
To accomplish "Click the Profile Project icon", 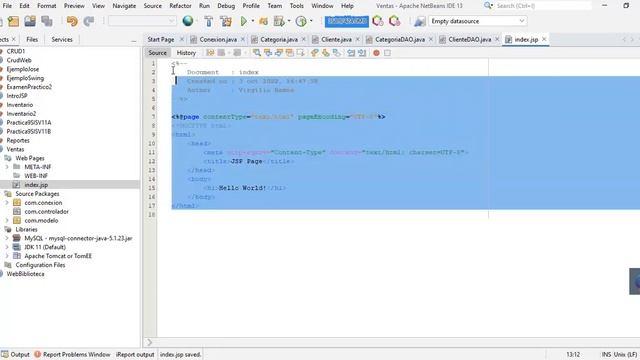I will click(x=279, y=21).
